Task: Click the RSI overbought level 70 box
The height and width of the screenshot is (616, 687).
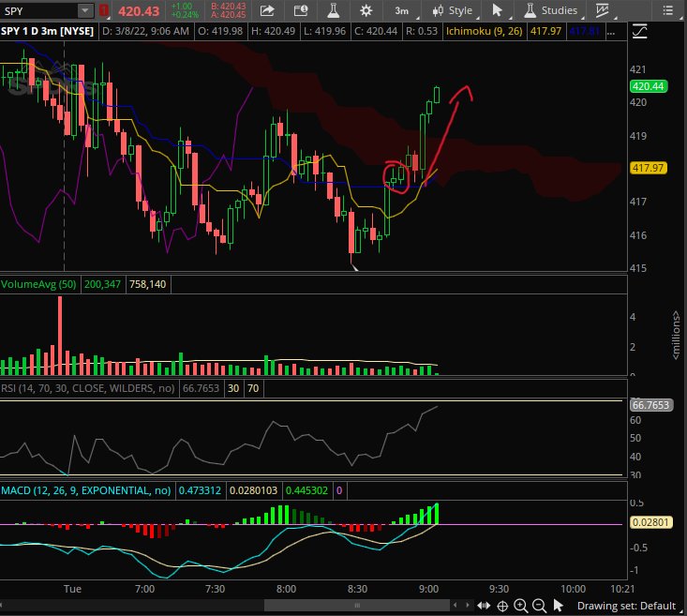Action: point(253,388)
